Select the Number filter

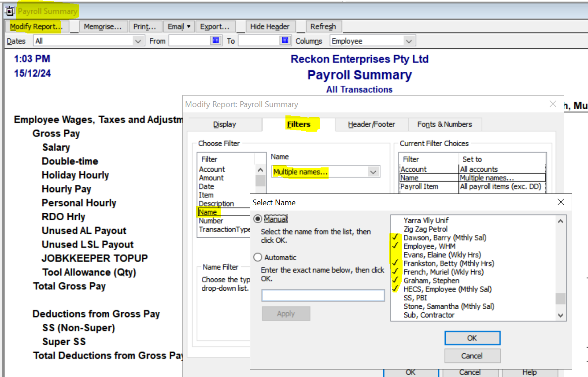tap(211, 221)
